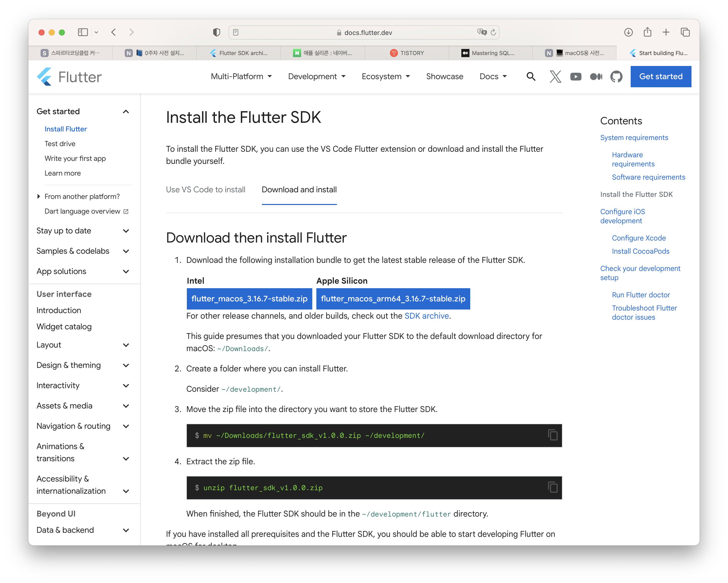
Task: Open the Showcase nav item
Action: click(x=445, y=76)
